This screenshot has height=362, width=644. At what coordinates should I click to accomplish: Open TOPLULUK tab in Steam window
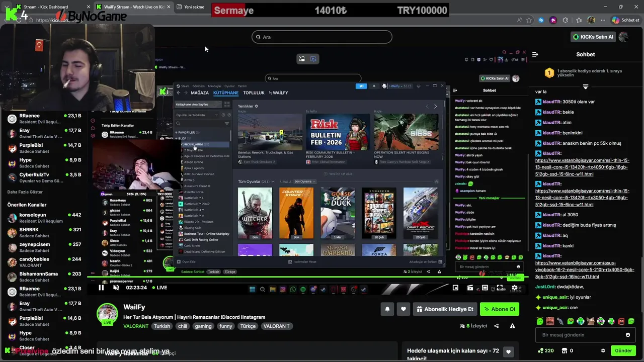tap(254, 93)
